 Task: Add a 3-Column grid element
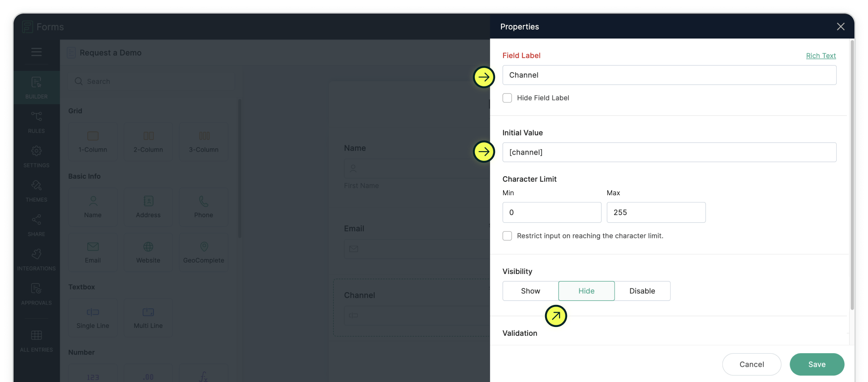204,141
